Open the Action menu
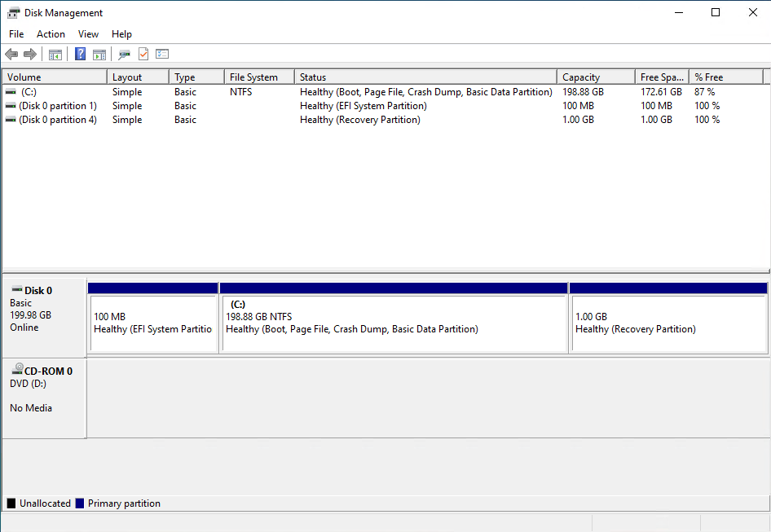The image size is (771, 532). (x=51, y=34)
